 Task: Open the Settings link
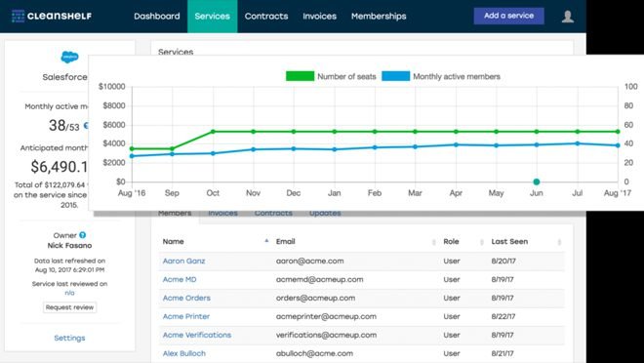pyautogui.click(x=69, y=338)
